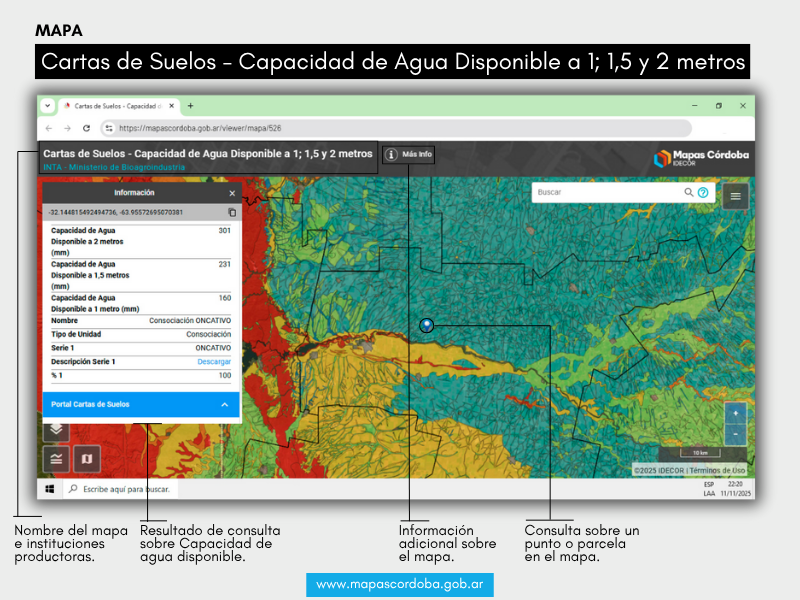The image size is (800, 600).
Task: Click the Mapas Córdoba IDECOR logo
Action: click(x=700, y=158)
